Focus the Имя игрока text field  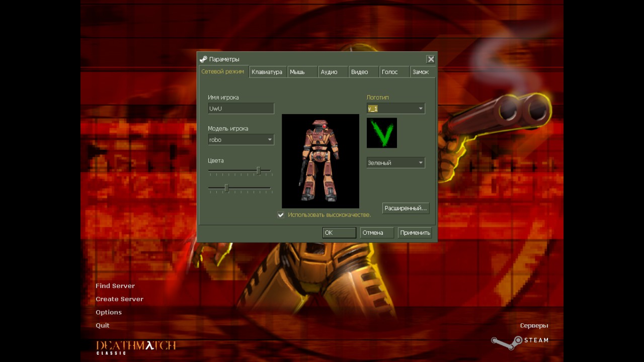coord(241,109)
